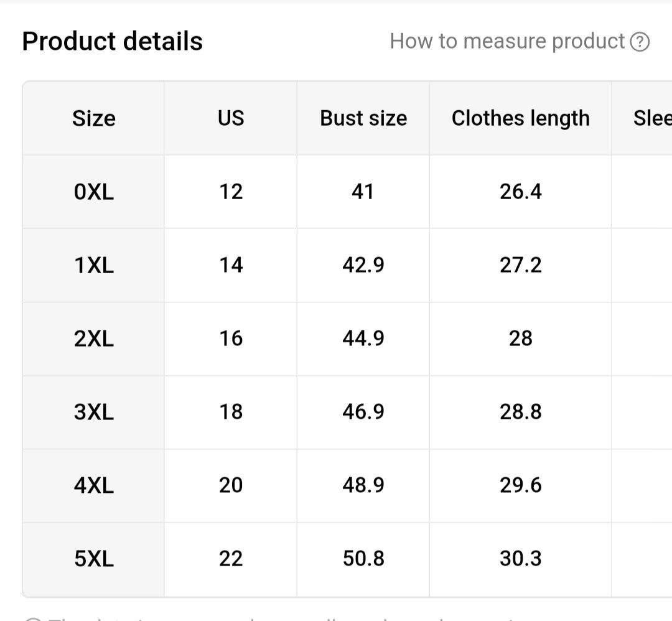
Task: Click the partially visible Sleeve column header
Action: tap(653, 118)
